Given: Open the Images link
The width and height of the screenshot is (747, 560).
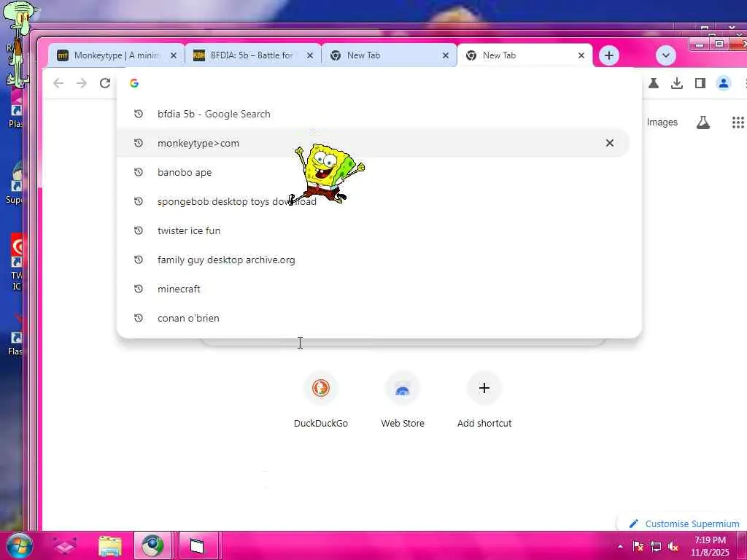Looking at the screenshot, I should (x=662, y=122).
